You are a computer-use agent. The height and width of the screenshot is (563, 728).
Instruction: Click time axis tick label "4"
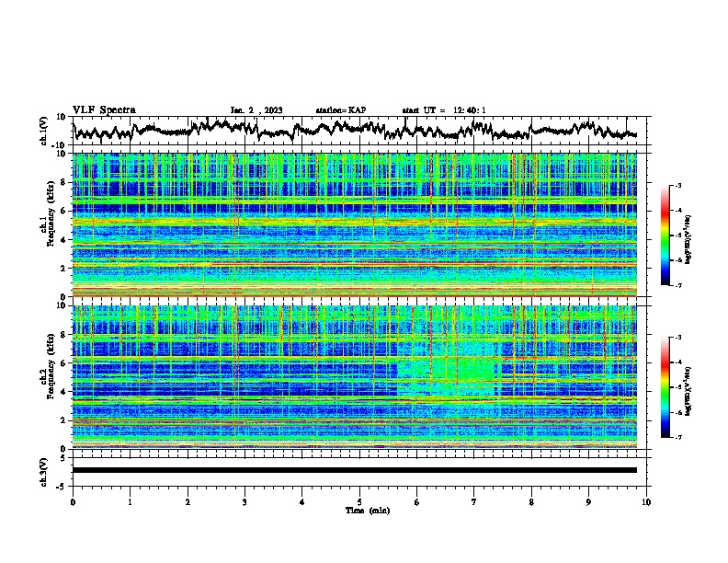[302, 502]
